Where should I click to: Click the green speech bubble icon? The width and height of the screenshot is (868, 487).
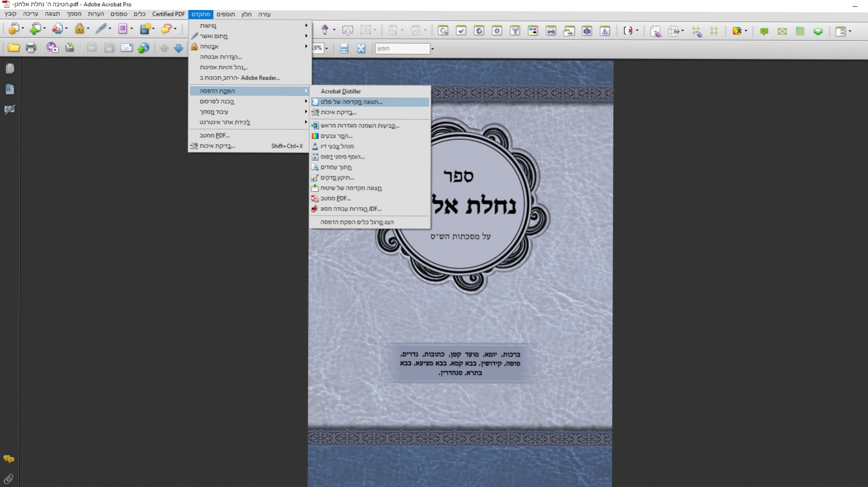tap(764, 31)
